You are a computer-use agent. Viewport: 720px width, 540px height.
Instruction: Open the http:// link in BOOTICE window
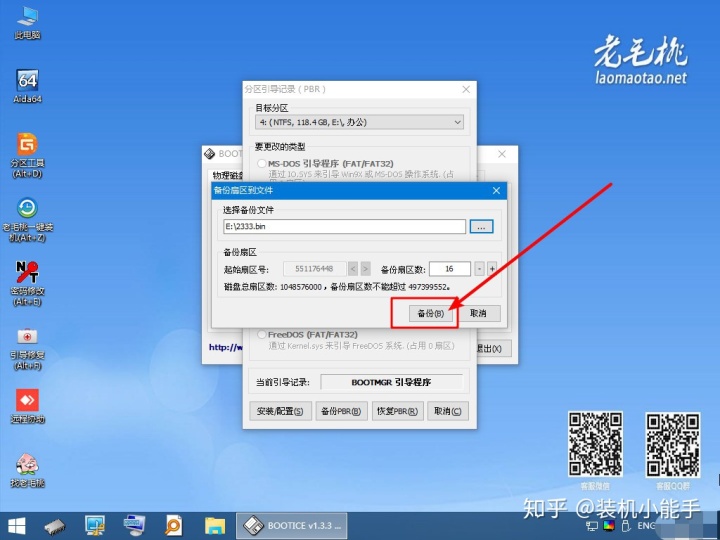tap(225, 347)
